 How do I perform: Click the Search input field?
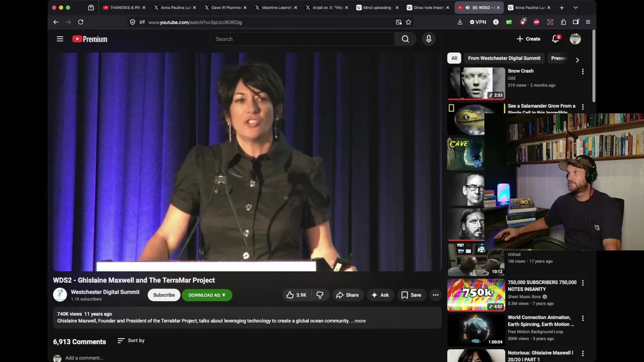303,39
